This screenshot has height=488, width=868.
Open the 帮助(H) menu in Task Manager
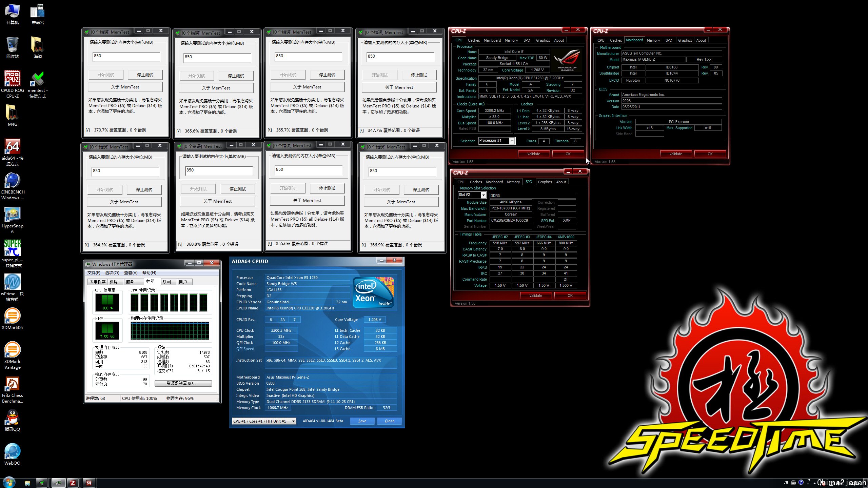pos(149,273)
